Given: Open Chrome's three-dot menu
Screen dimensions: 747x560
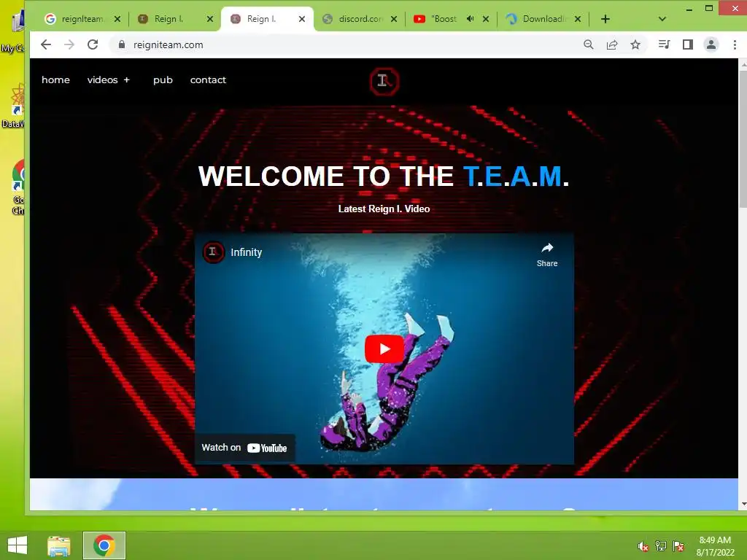Looking at the screenshot, I should 735,44.
